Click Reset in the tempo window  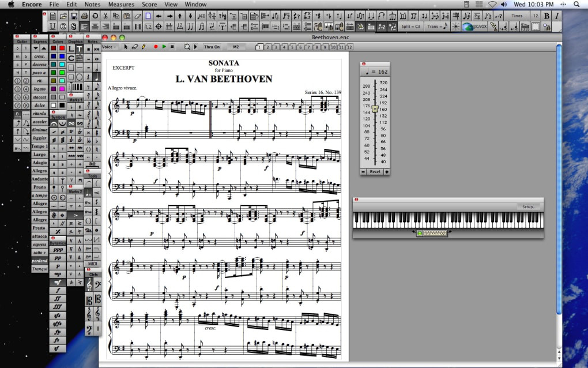375,171
